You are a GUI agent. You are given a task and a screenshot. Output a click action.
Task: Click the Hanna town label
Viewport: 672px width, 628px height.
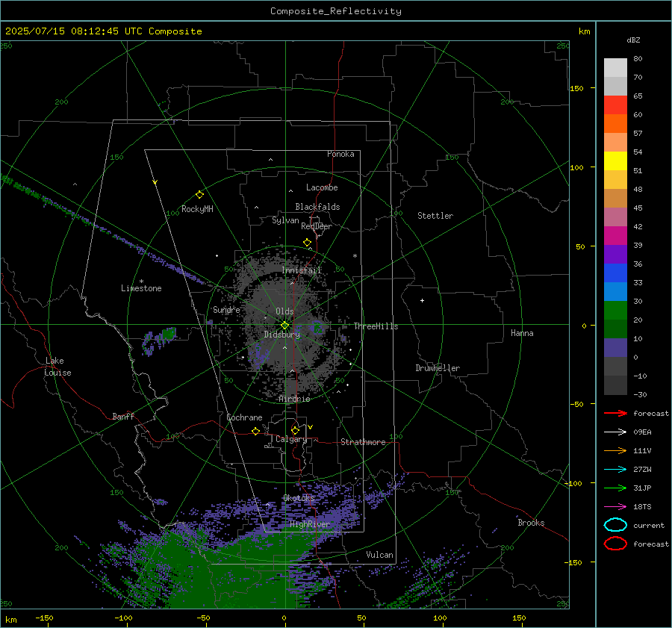[522, 333]
